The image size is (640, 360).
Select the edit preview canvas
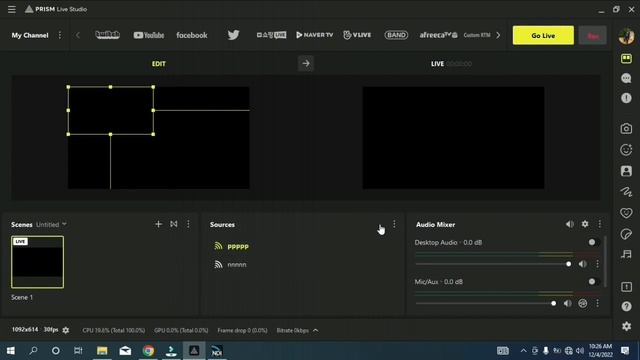[x=158, y=138]
